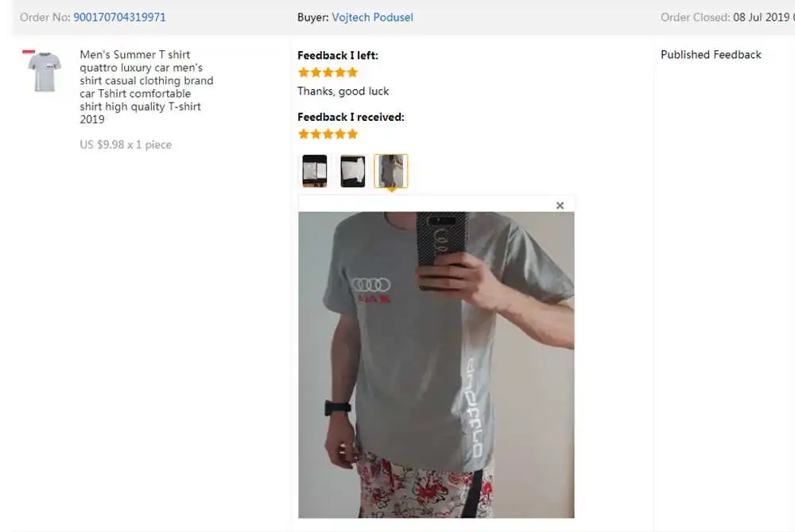Click the Order Closed date 08 Jul 2019
Viewport: 795px width, 532px height.
tap(761, 17)
